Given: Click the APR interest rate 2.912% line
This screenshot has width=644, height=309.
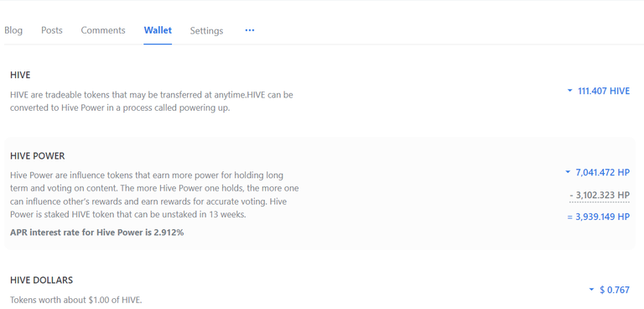Looking at the screenshot, I should pyautogui.click(x=97, y=233).
